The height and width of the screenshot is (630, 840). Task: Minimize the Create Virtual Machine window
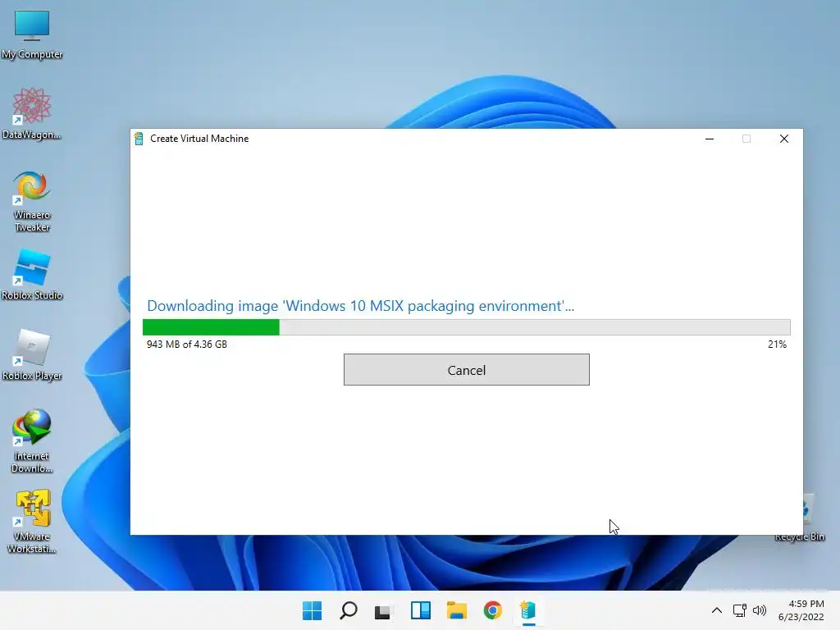pos(710,139)
